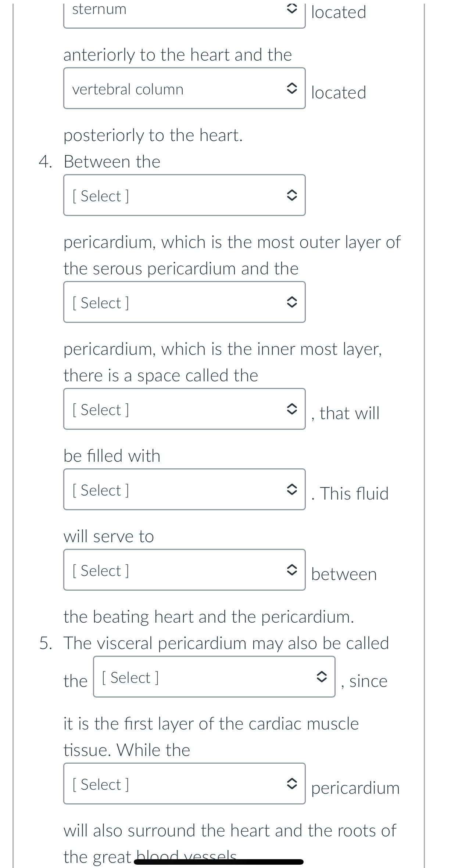Click the chevron on the 'will serve to' Select box

tap(292, 570)
